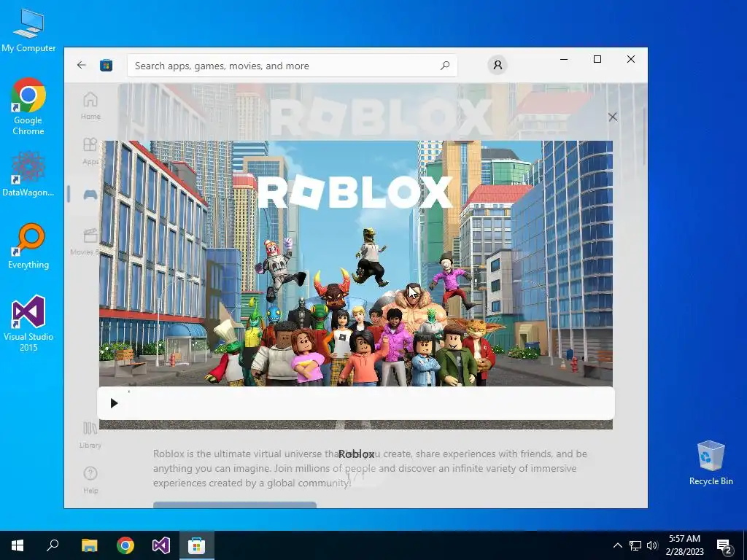747x560 pixels.
Task: Open the notification action center
Action: click(724, 545)
